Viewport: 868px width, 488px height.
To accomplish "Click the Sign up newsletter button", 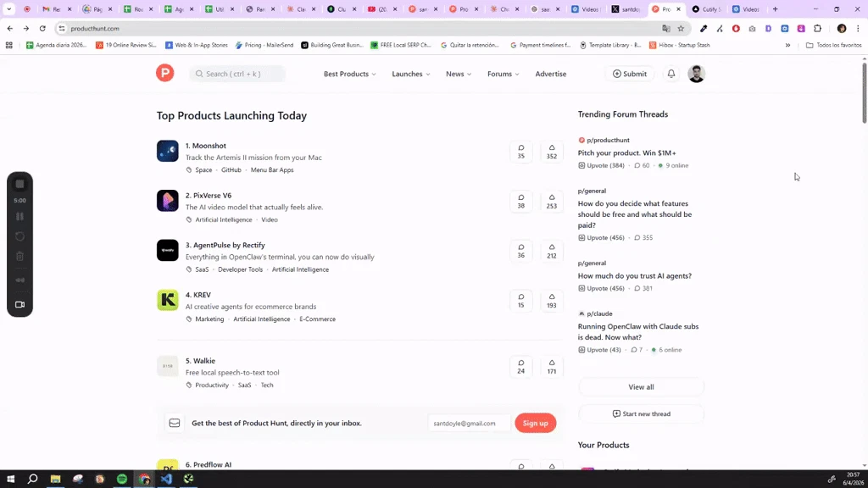I will click(x=536, y=424).
